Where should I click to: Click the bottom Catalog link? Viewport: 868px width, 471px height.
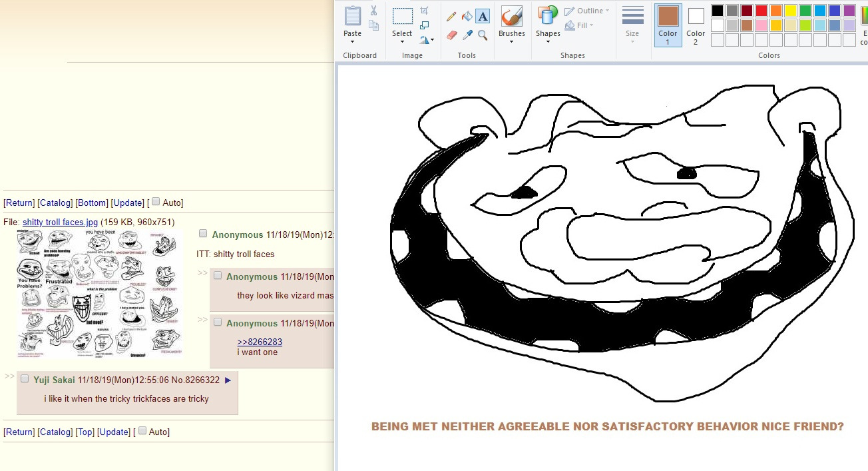pos(56,432)
